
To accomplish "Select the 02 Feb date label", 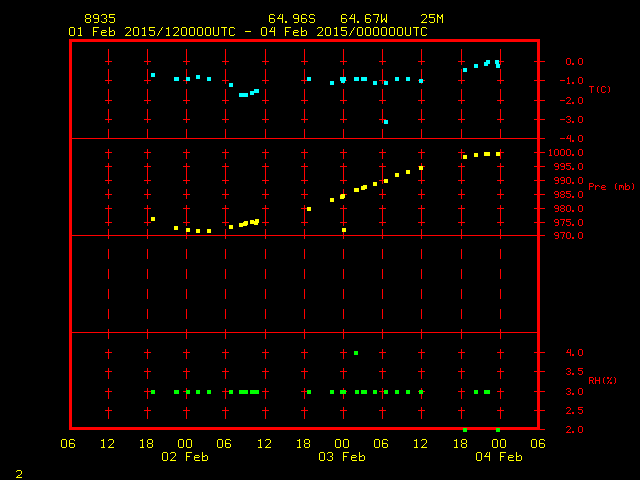I will (185, 457).
